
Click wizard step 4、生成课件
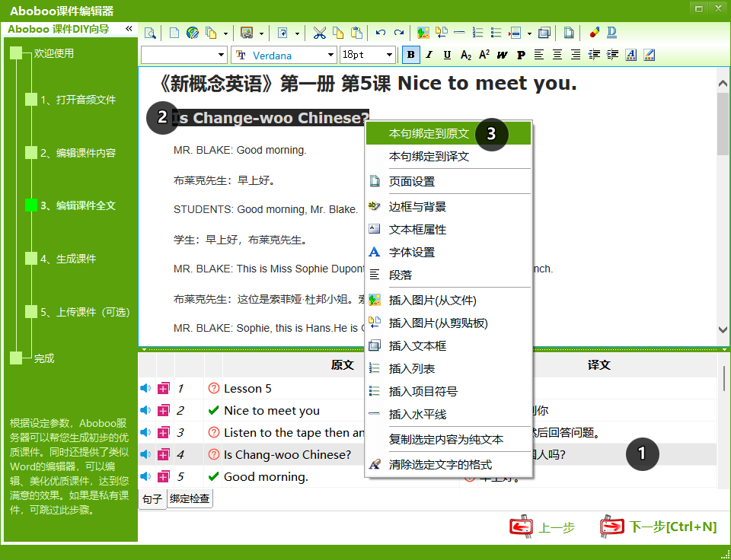tap(69, 259)
